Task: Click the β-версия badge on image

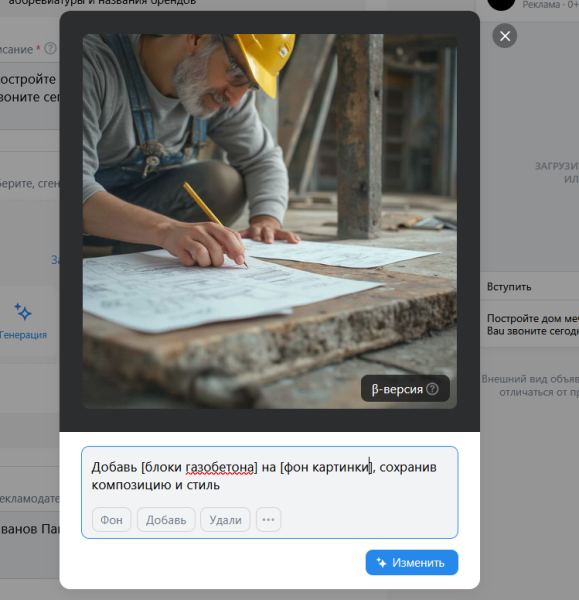Action: pos(405,389)
